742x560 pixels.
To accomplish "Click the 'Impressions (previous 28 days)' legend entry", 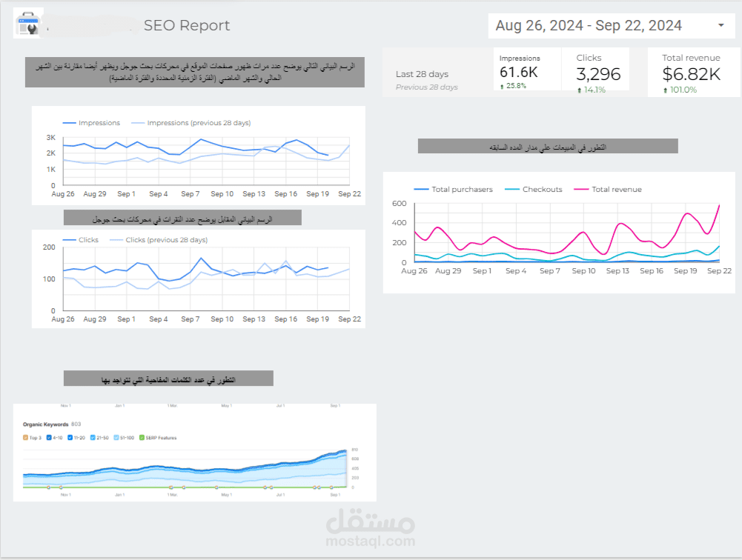I will pos(191,123).
